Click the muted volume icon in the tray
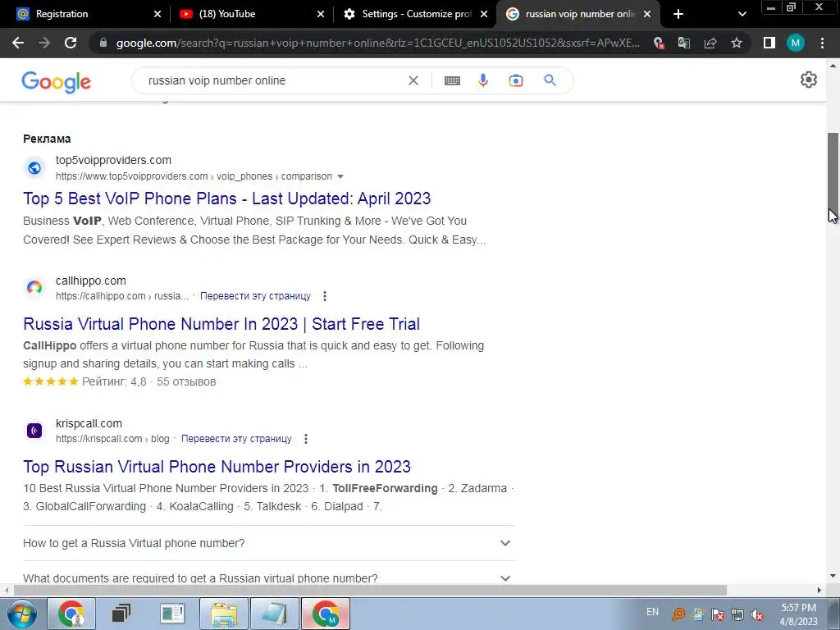Screen dimensions: 840x630 coord(757,614)
